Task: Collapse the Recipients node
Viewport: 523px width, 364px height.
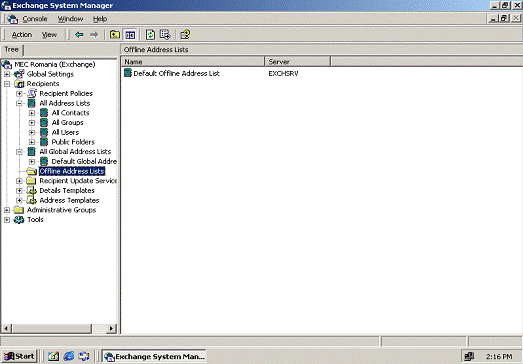Action: 7,84
